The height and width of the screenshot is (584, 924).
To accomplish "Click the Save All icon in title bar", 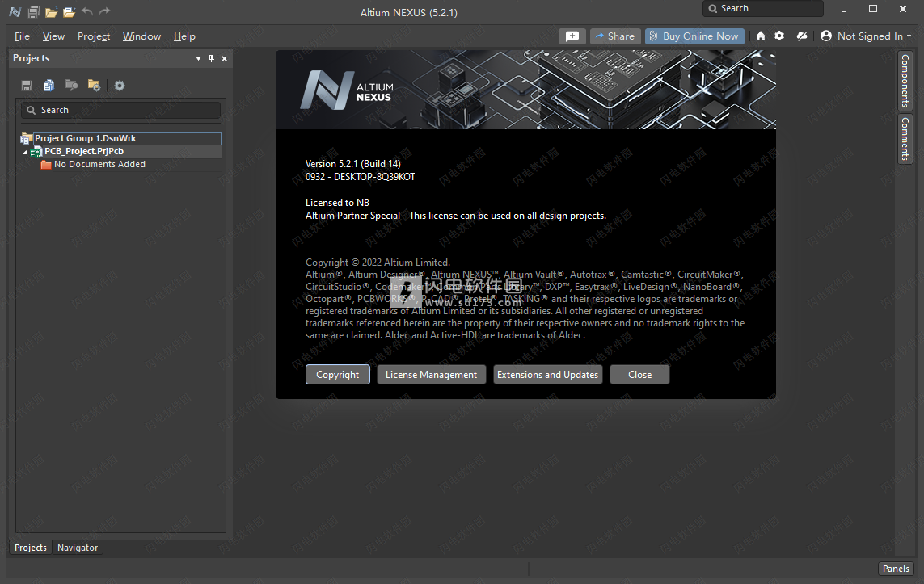I will pyautogui.click(x=34, y=11).
